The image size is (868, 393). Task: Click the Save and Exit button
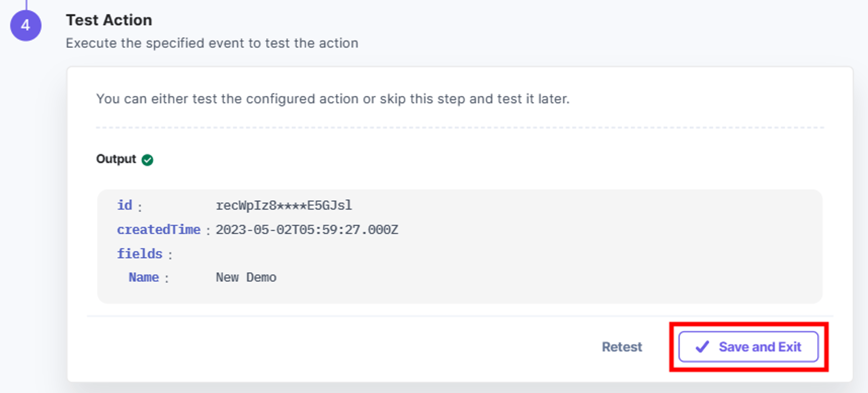coord(748,346)
